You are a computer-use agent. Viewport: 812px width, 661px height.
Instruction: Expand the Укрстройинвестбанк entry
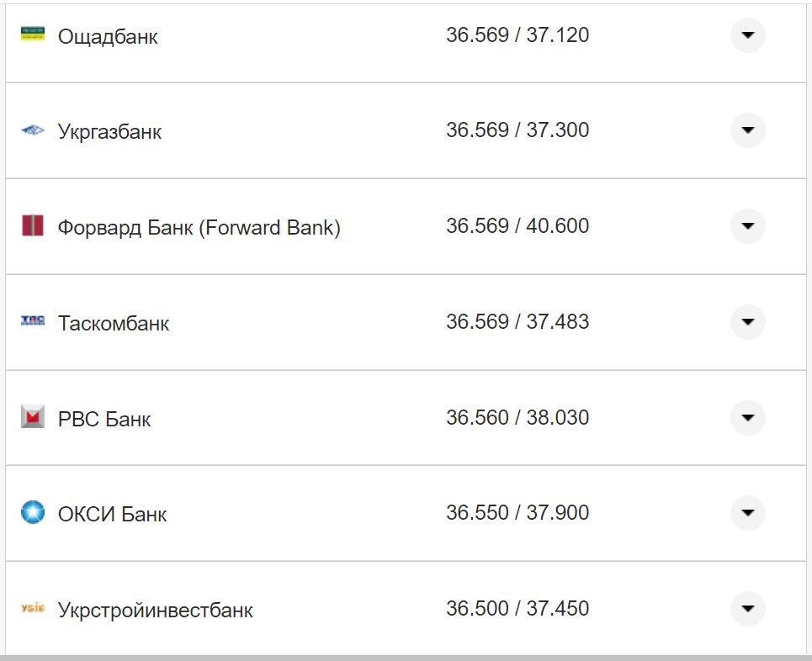point(747,608)
